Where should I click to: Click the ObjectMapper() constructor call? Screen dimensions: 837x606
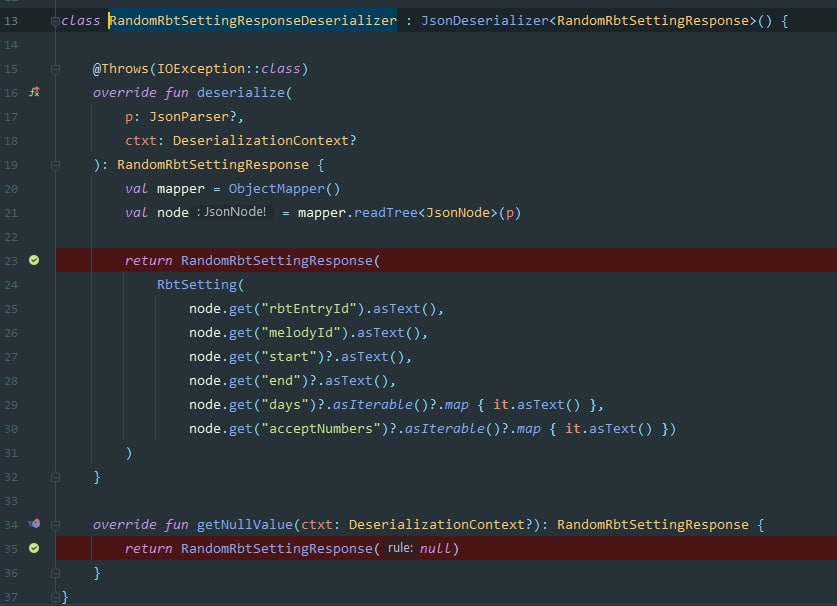[x=284, y=189]
